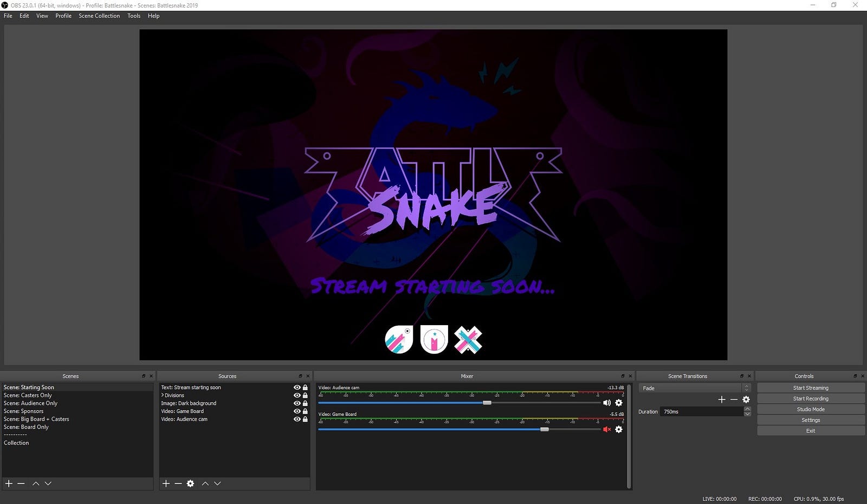Click the Exit button

pos(811,431)
